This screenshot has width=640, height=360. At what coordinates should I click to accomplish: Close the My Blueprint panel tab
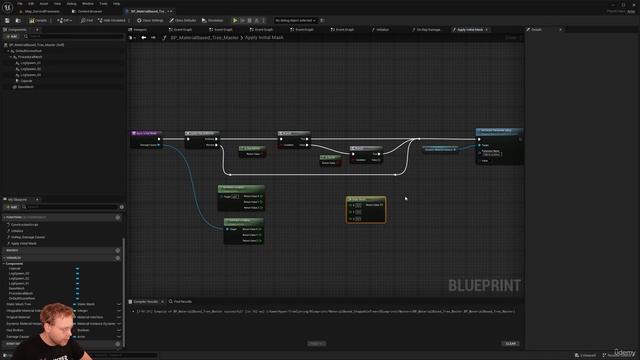tap(37, 200)
